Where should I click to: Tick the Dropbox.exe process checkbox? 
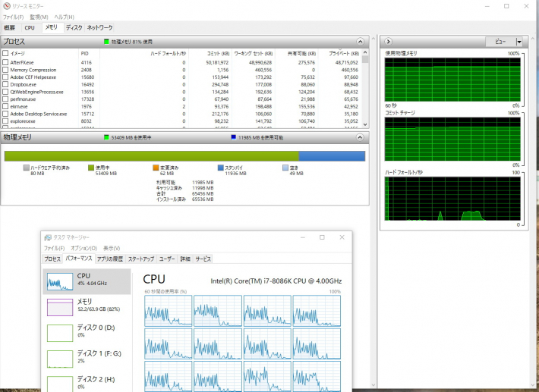[x=5, y=85]
